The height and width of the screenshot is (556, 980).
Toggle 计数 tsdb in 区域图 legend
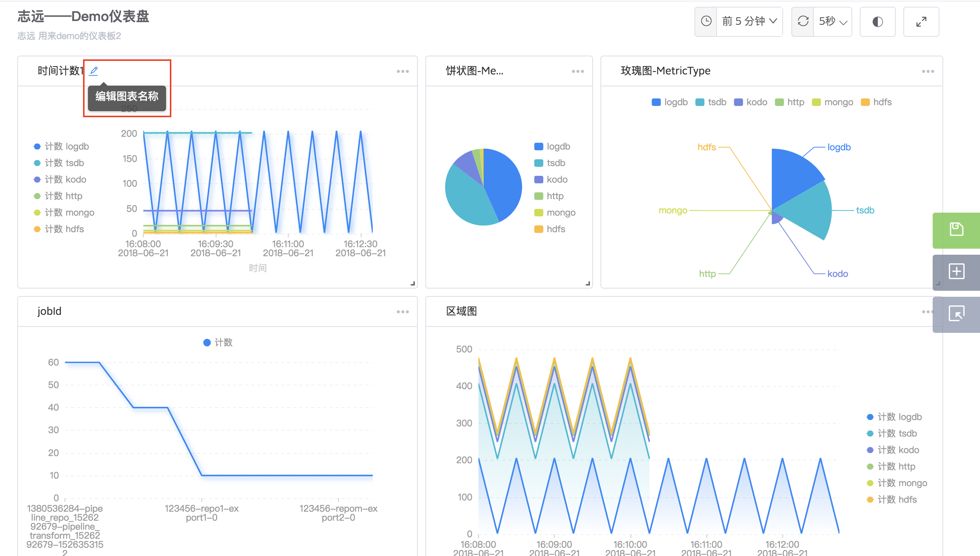click(x=892, y=433)
